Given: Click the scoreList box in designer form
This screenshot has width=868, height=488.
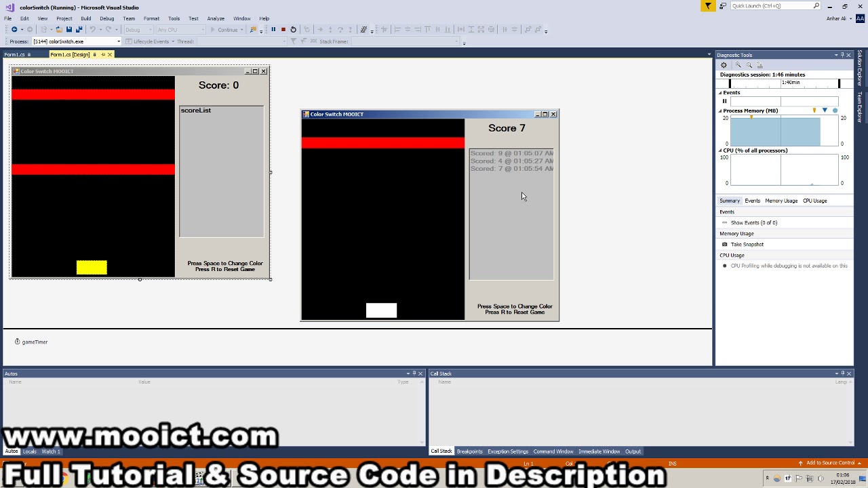Looking at the screenshot, I should 222,171.
